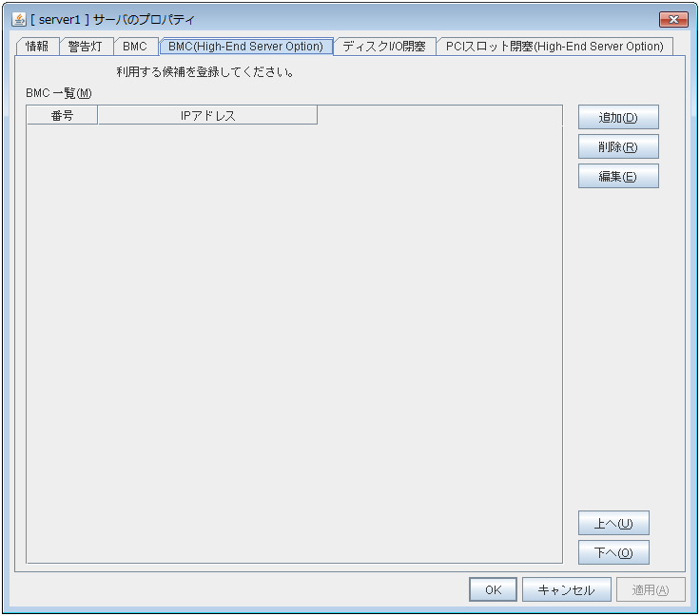
Task: Open PCIスロット閉塞(High-End Server Option) tab
Action: (554, 46)
